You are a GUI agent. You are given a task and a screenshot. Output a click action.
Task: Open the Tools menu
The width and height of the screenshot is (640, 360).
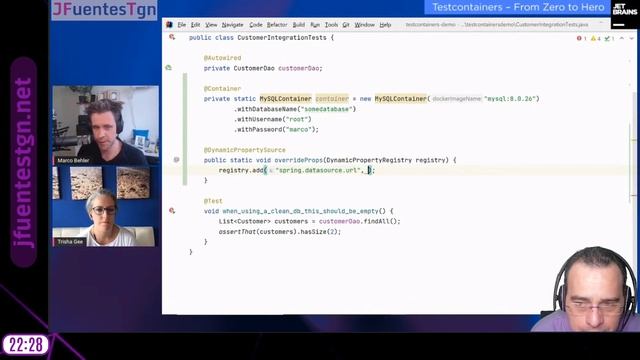(331, 25)
